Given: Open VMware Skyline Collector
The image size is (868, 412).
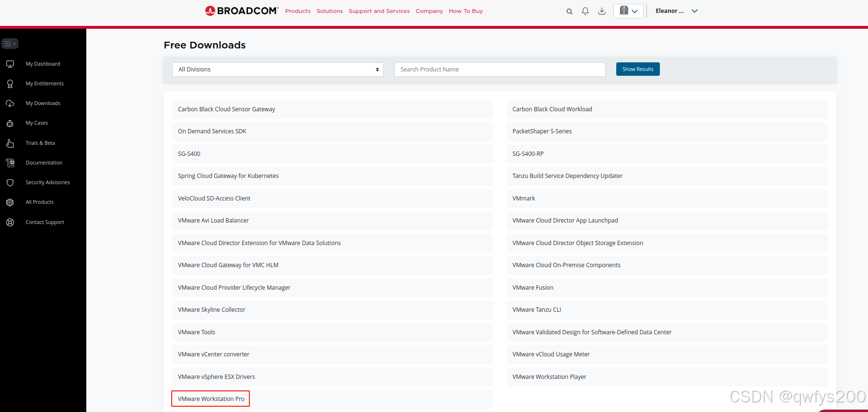Looking at the screenshot, I should coord(332,310).
